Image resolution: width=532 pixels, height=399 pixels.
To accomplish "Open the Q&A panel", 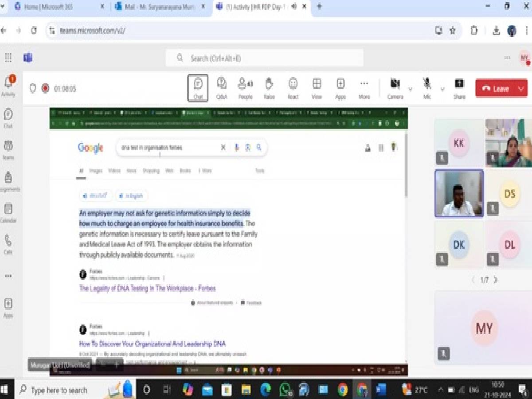I will [222, 88].
